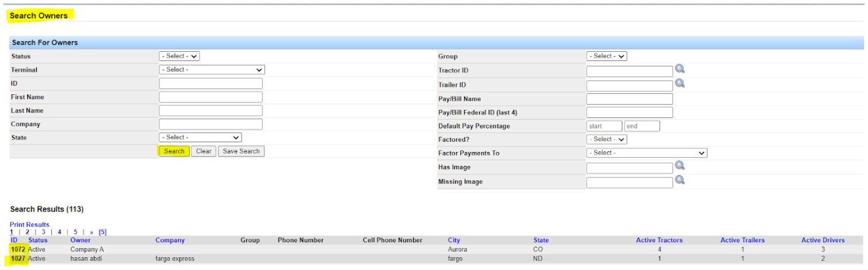The height and width of the screenshot is (270, 868).
Task: Open the Has Image lookup magnifier icon
Action: pyautogui.click(x=680, y=166)
